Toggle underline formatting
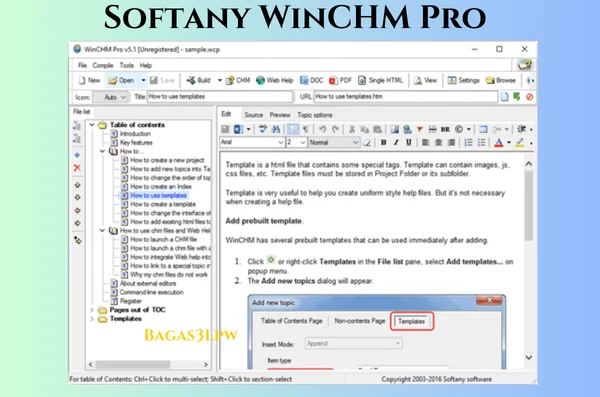This screenshot has width=600, height=397. [409, 142]
